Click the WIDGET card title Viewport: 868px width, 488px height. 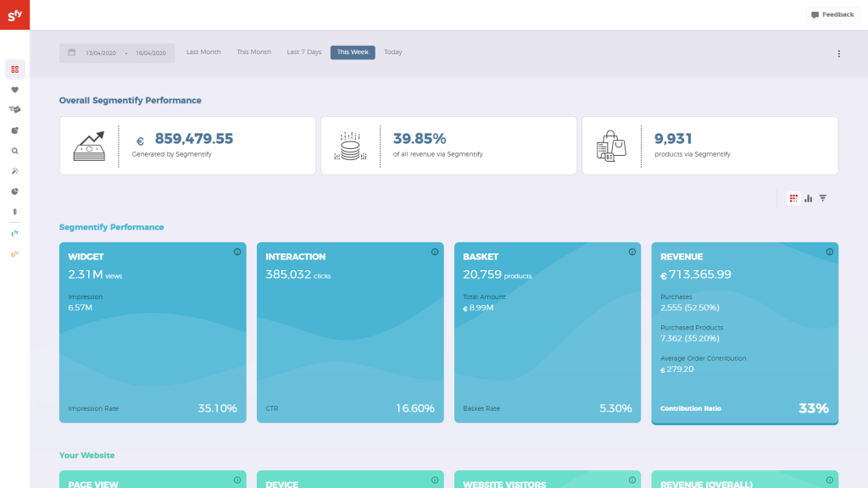click(86, 257)
